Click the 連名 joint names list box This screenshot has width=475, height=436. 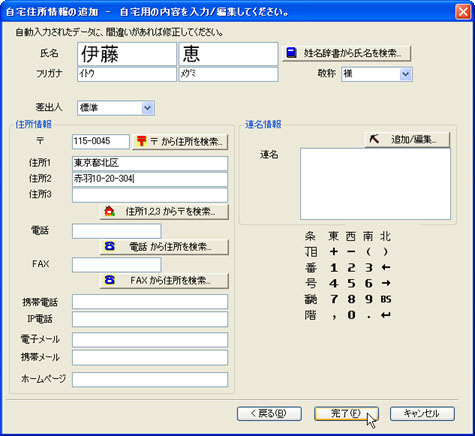click(375, 184)
